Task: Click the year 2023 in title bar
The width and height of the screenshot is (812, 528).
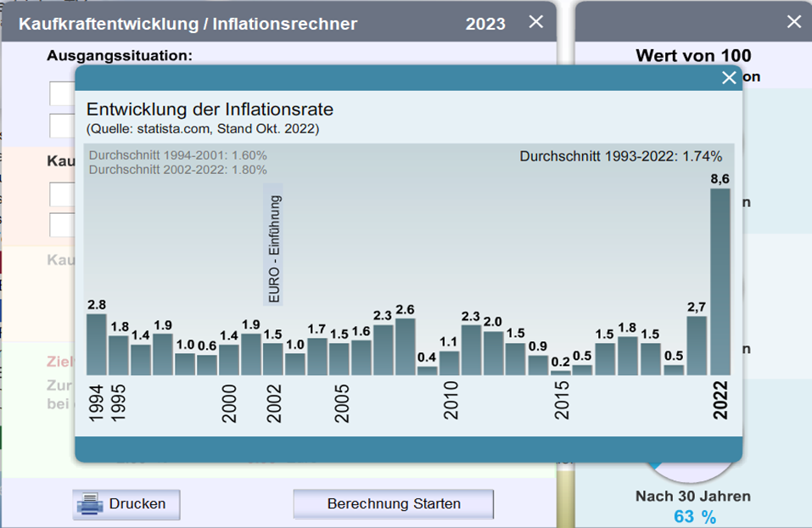Action: click(x=484, y=24)
